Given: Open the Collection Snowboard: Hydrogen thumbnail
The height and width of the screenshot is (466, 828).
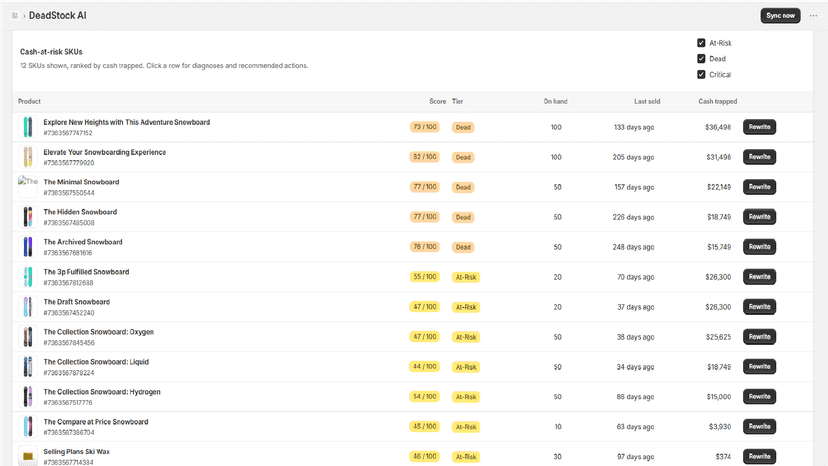Looking at the screenshot, I should click(27, 396).
